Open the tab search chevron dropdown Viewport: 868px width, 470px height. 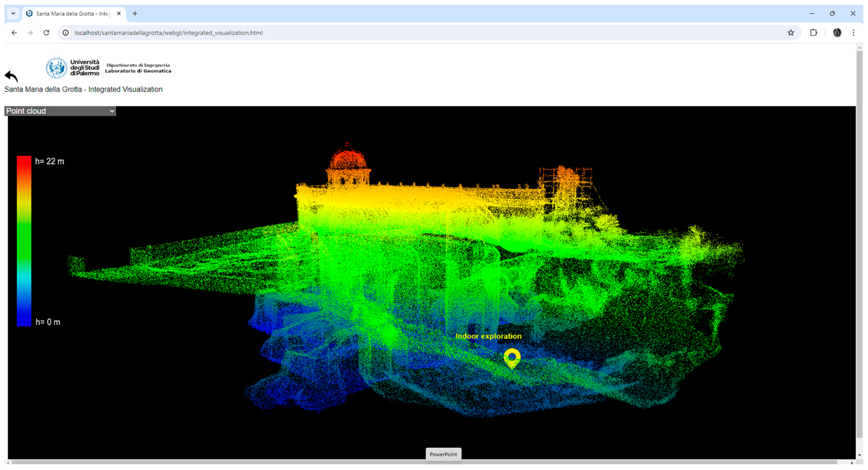click(x=13, y=14)
